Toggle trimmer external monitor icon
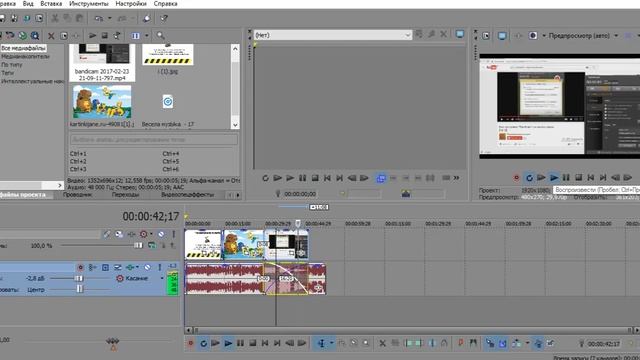Image resolution: width=640 pixels, height=360 pixels. pos(460,34)
